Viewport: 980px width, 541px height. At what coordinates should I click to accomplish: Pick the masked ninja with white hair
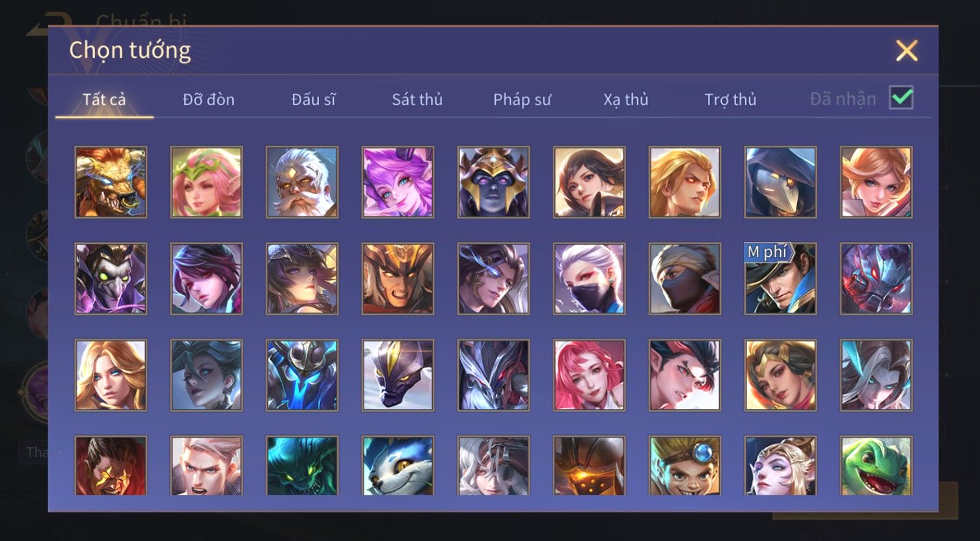[589, 279]
